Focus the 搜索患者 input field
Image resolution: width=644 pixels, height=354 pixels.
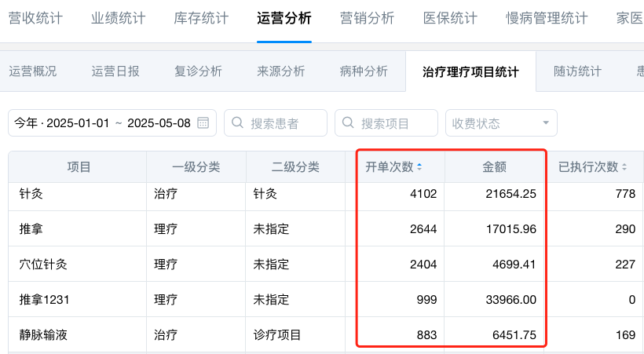284,123
